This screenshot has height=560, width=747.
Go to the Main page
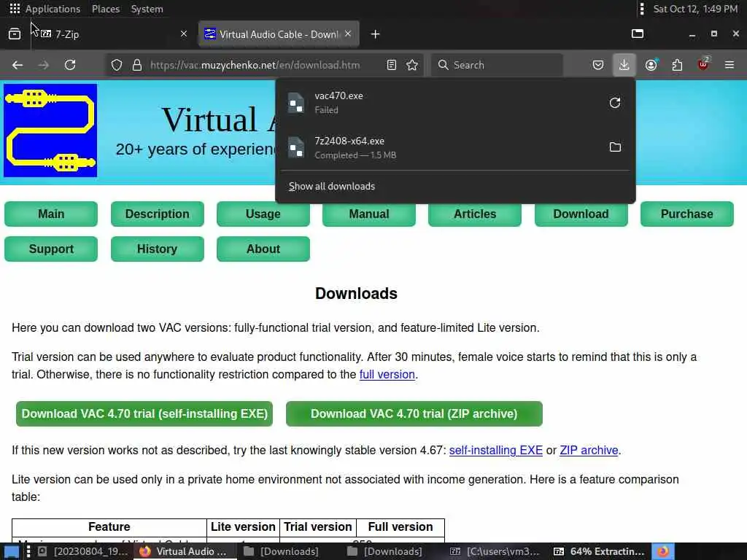pyautogui.click(x=51, y=214)
